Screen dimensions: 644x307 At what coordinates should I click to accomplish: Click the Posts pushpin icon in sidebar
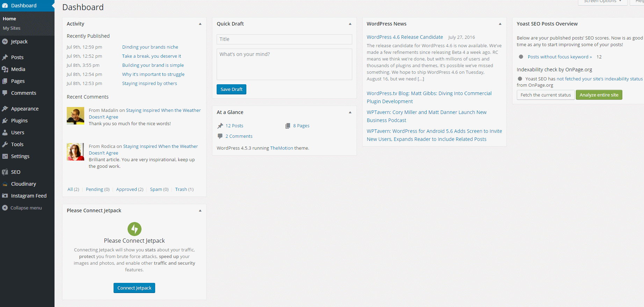coord(5,57)
